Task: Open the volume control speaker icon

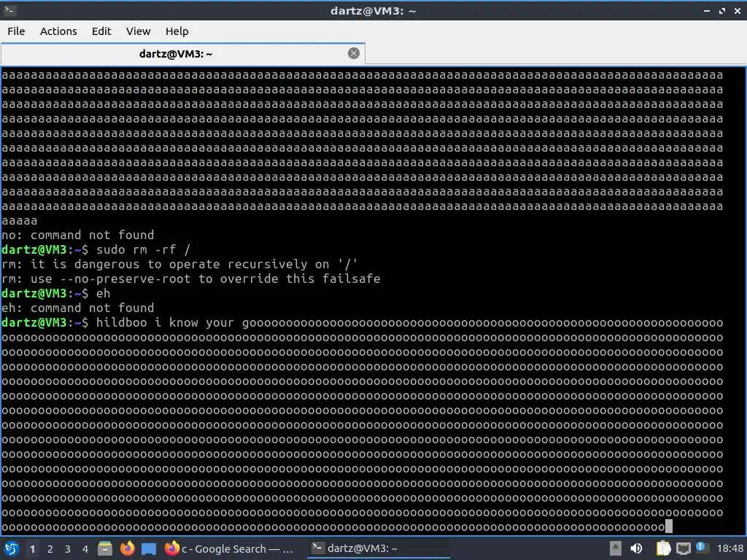Action: point(636,548)
